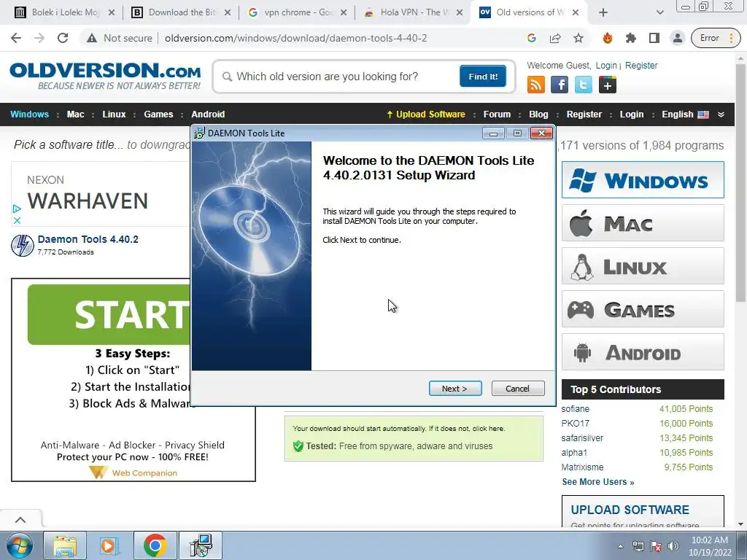Toggle the browser side panel icon
747x560 pixels.
pyautogui.click(x=654, y=38)
